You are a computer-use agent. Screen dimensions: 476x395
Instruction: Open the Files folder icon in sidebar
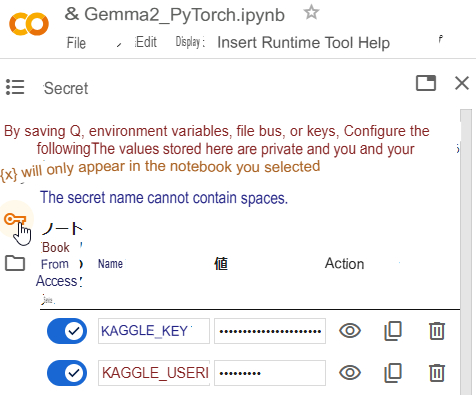pos(15,263)
